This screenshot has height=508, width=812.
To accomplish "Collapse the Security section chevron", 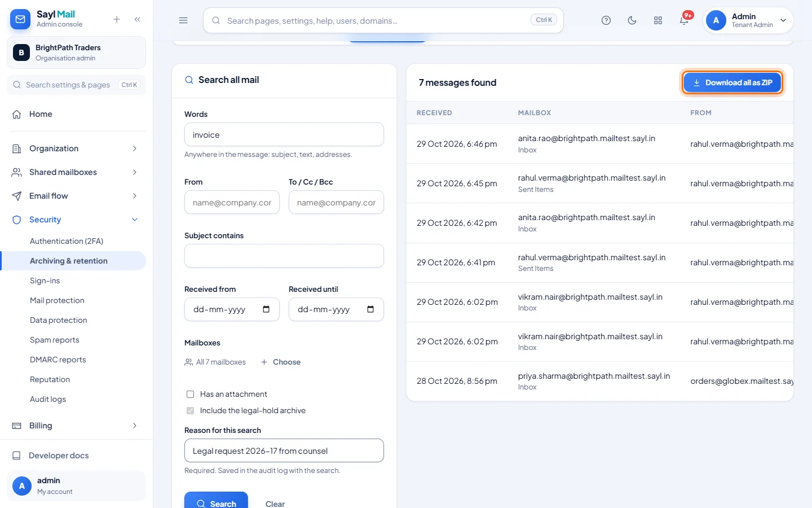I will [x=135, y=220].
